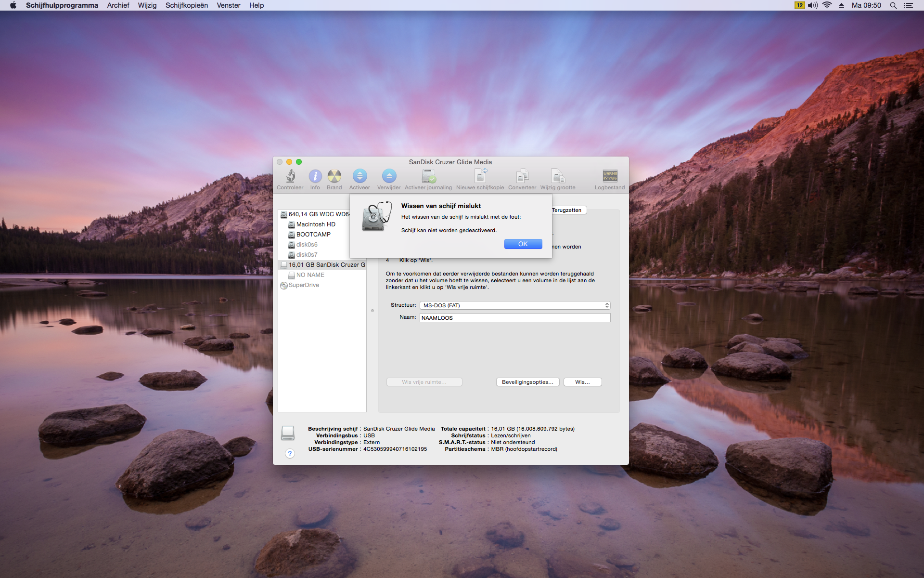Click the Totale capaciteit value text
This screenshot has width=924, height=578.
533,429
